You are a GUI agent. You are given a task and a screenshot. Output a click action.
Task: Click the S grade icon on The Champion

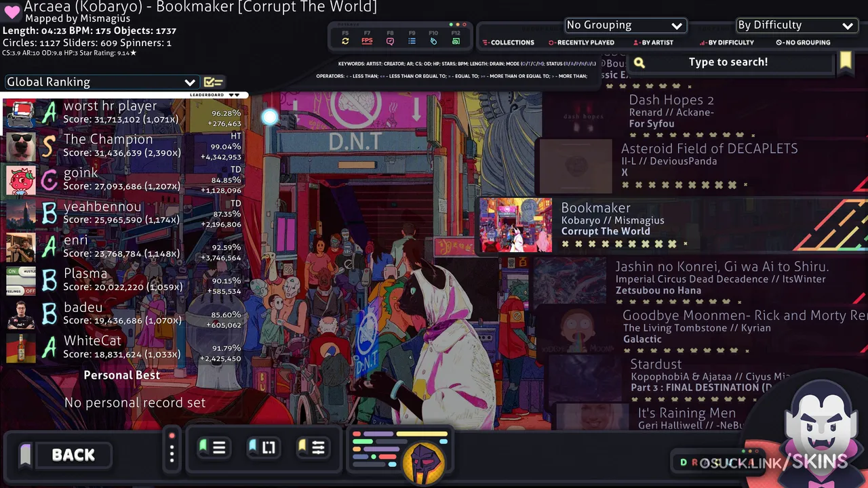coord(49,146)
